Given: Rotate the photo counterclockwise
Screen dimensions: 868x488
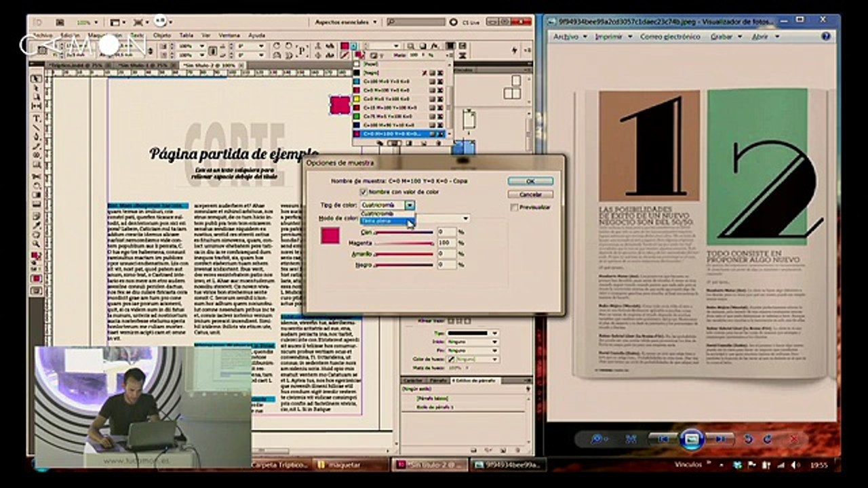Looking at the screenshot, I should click(748, 439).
